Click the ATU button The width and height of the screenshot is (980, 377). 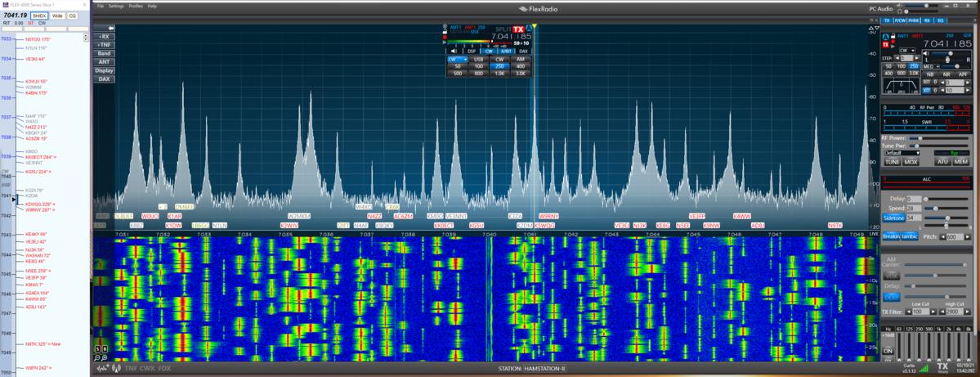942,162
